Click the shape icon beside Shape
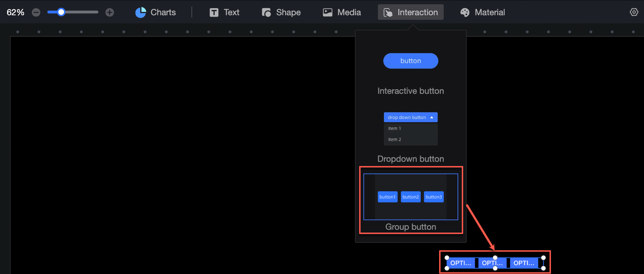The image size is (644, 274). pos(266,12)
